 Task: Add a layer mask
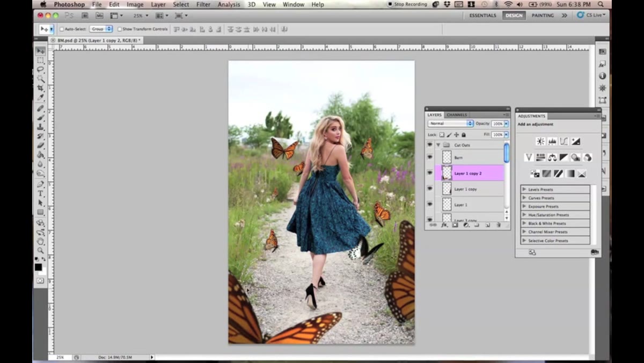pyautogui.click(x=455, y=225)
